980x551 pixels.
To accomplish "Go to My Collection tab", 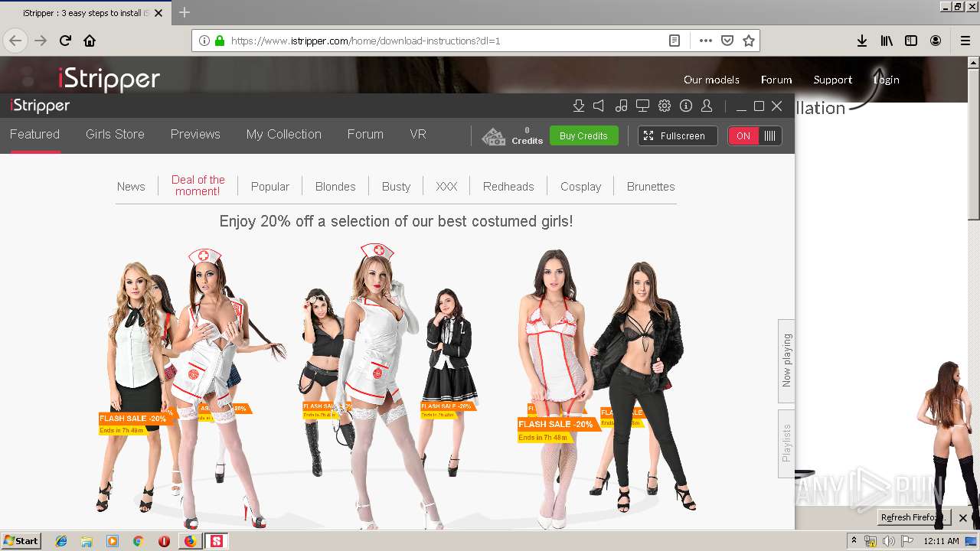I will tap(283, 134).
